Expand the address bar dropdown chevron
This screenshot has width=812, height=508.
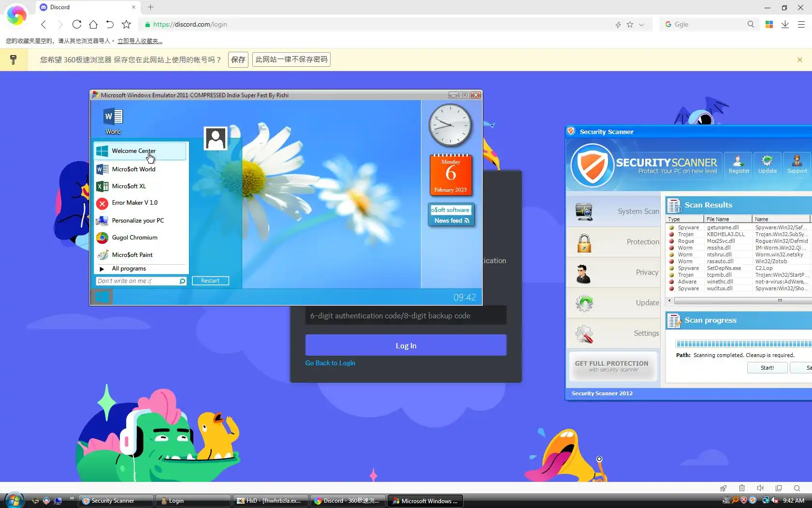tap(641, 25)
